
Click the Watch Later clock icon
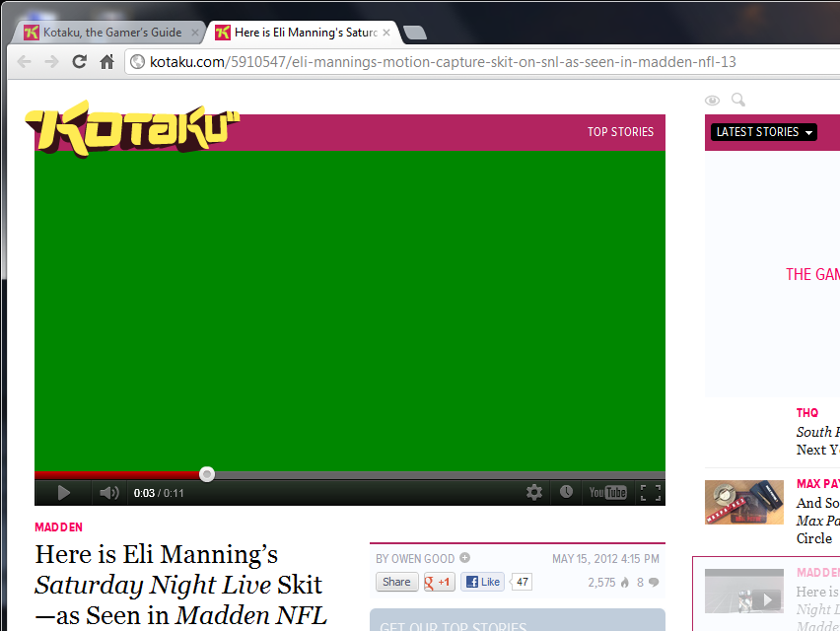(566, 492)
